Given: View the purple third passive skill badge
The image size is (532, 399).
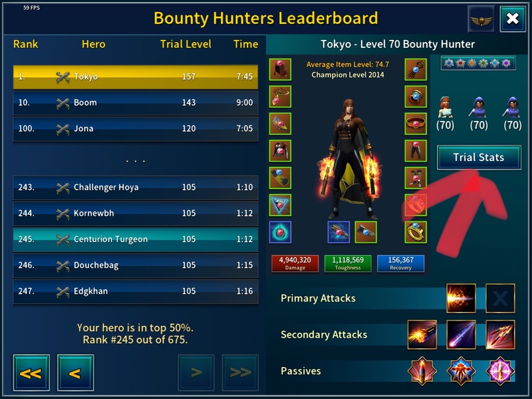Looking at the screenshot, I should pyautogui.click(x=500, y=371).
